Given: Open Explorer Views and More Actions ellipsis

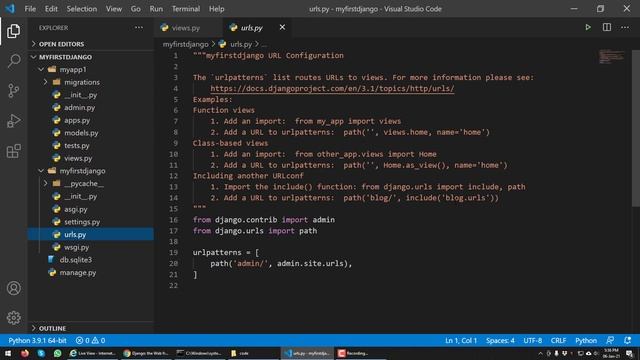Looking at the screenshot, I should click(139, 28).
